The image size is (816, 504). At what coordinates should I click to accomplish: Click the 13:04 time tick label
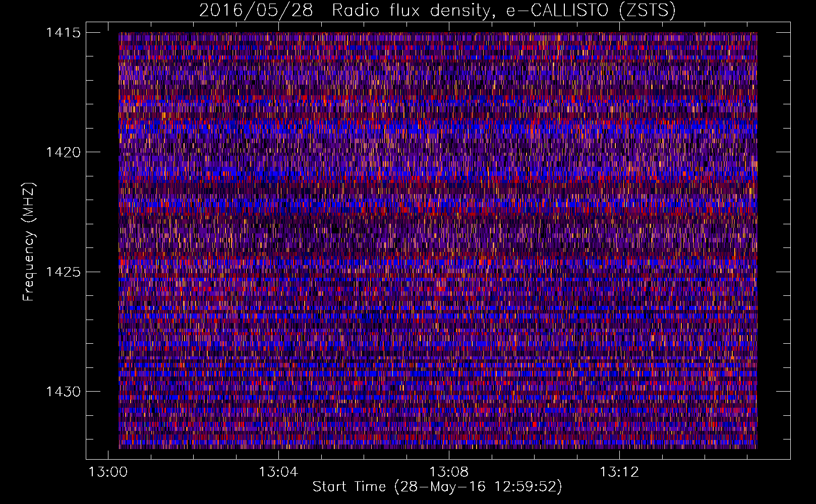[278, 472]
